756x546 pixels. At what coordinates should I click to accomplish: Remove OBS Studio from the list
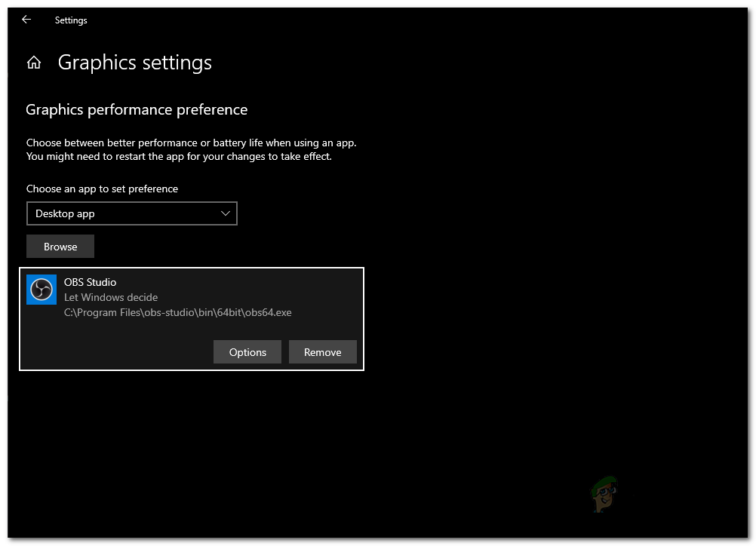pos(323,352)
